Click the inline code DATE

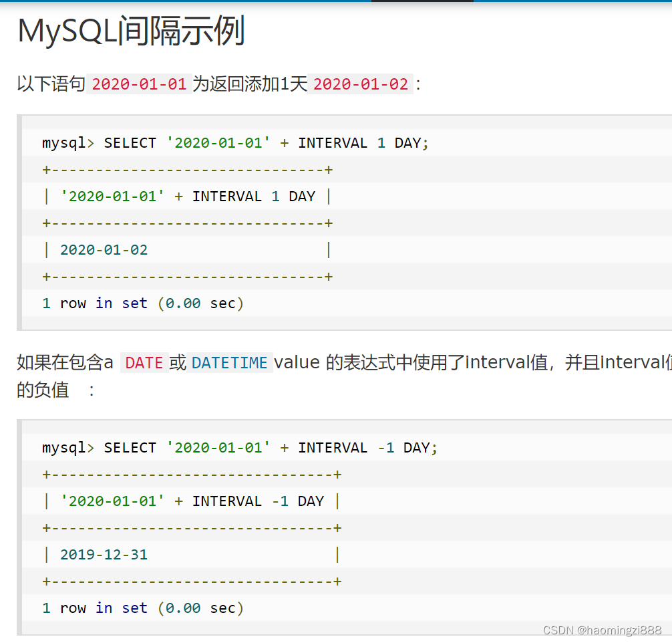click(x=144, y=363)
